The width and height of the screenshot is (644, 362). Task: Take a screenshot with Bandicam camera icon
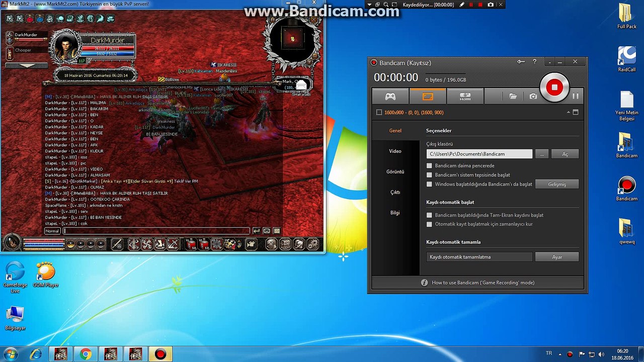click(533, 96)
